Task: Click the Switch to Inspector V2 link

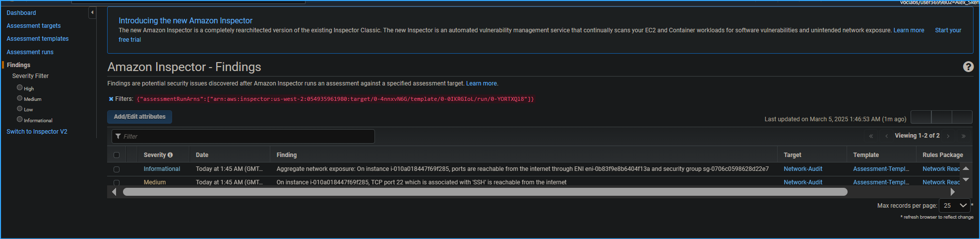Action: (37, 132)
